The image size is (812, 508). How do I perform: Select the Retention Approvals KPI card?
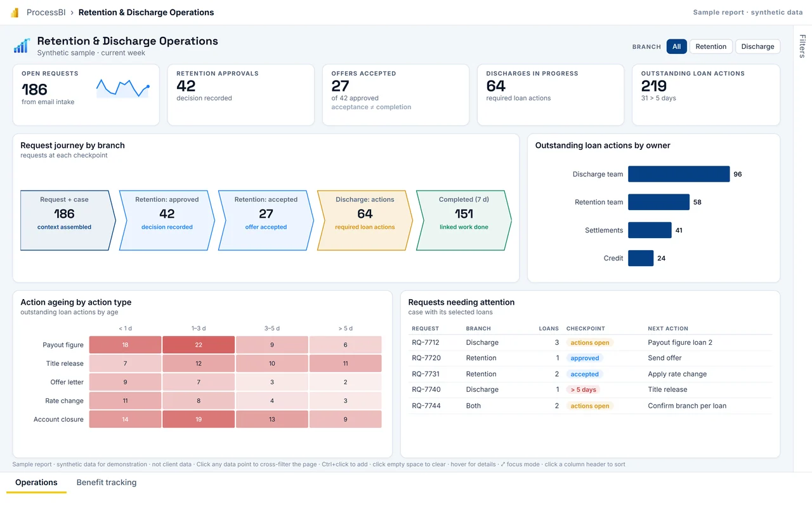click(241, 95)
